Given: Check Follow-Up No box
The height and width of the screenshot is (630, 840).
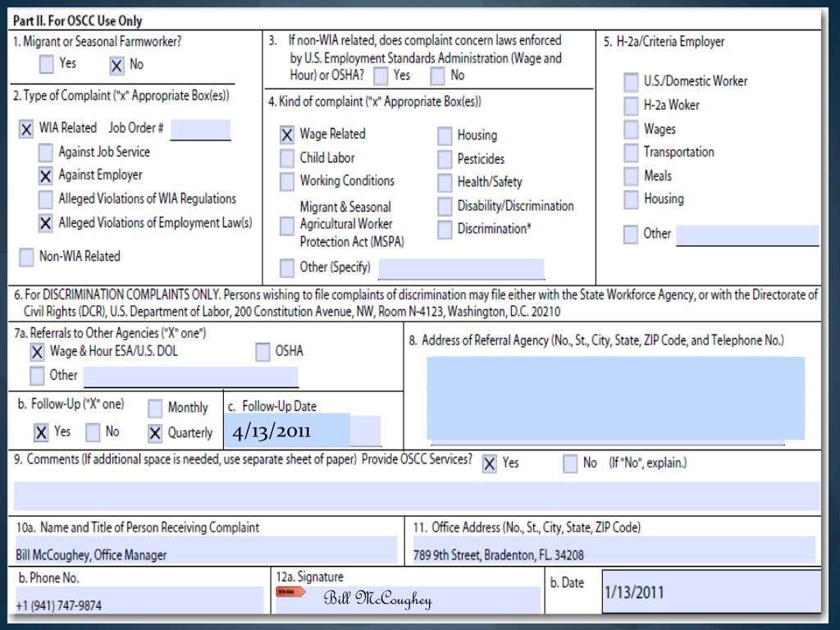Looking at the screenshot, I should (93, 433).
